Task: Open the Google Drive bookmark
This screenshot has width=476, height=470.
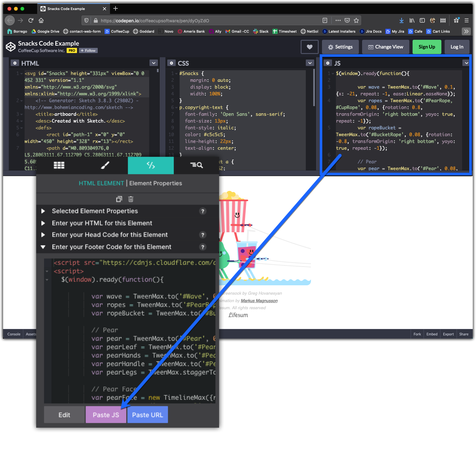Action: pos(45,31)
